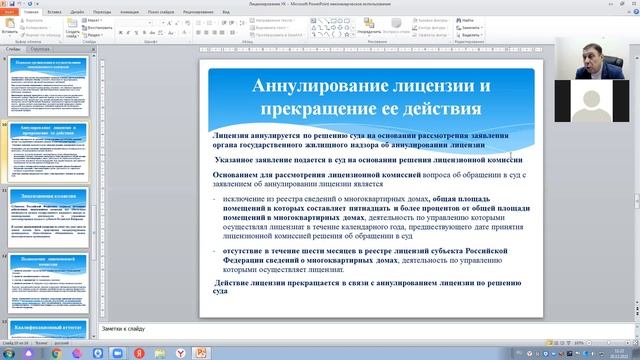Click the Arrange (Упорядочить) button
This screenshot has width=640, height=360.
pyautogui.click(x=369, y=26)
